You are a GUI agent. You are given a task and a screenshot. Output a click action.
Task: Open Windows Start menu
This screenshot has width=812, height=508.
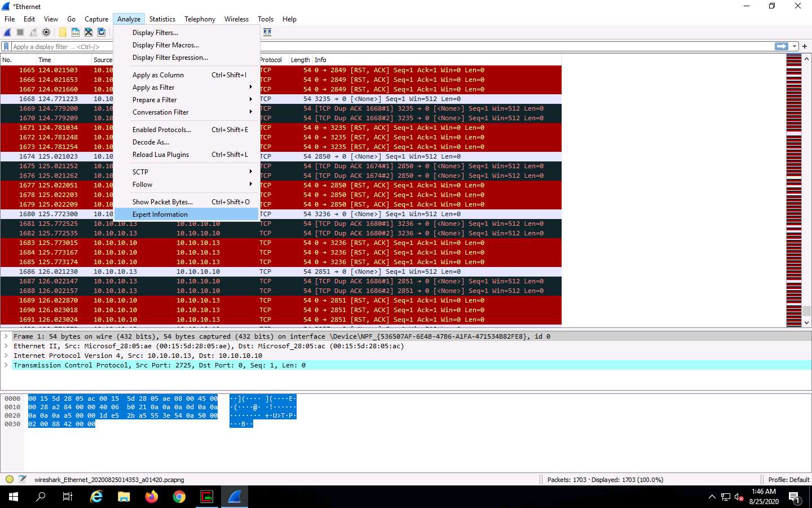pyautogui.click(x=14, y=497)
